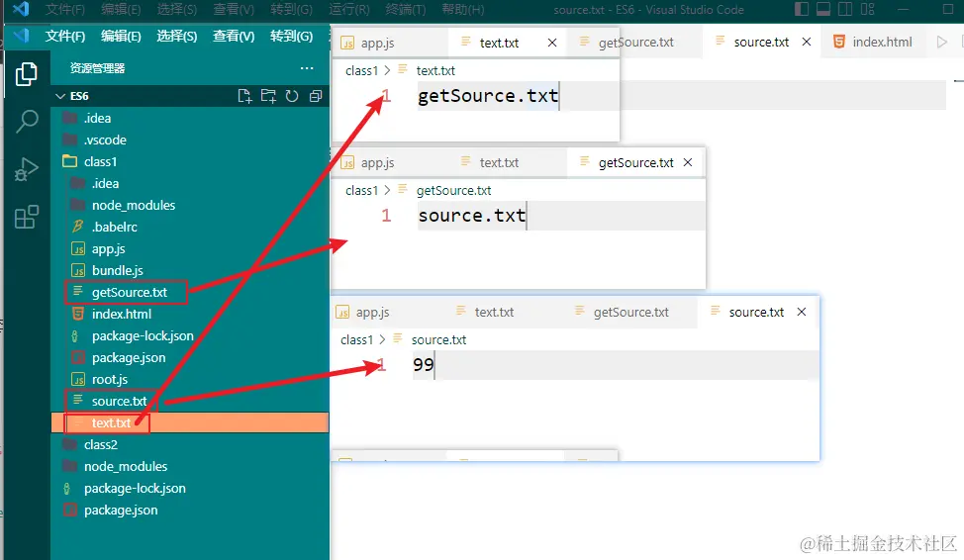
Task: Click VS Code logo beside the bright 文件(F) menu
Action: 22,36
